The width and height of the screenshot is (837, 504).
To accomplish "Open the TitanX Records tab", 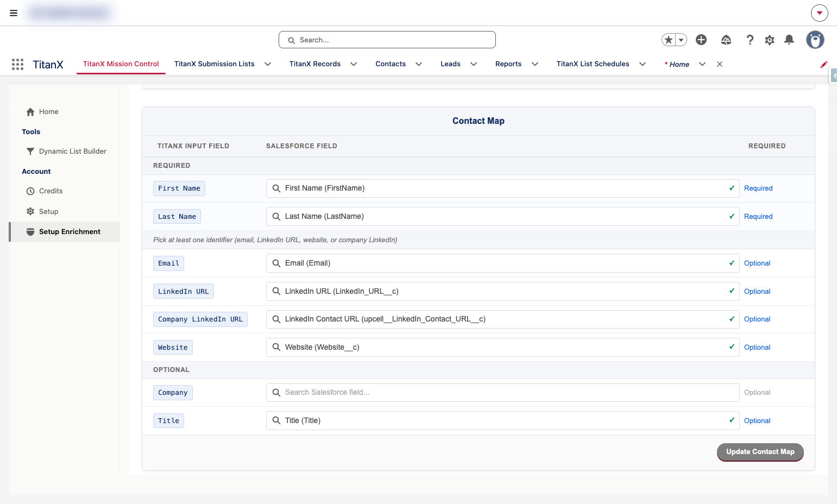I will [315, 64].
